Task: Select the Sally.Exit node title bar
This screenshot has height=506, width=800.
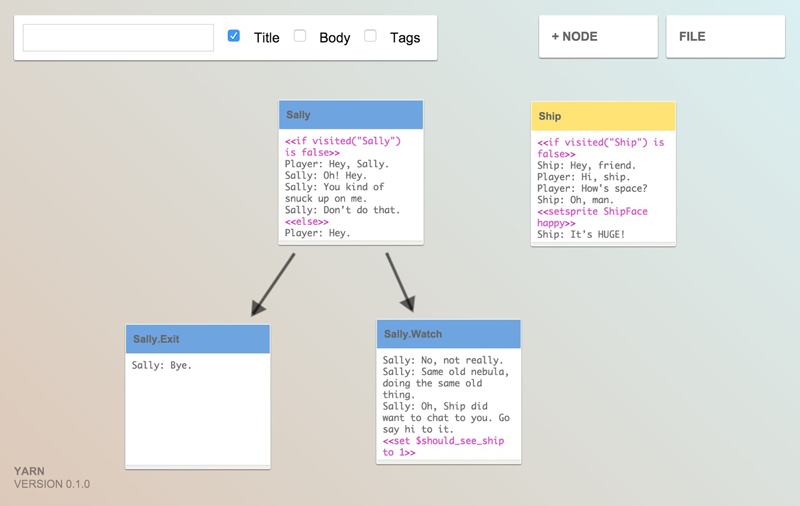Action: (x=197, y=339)
